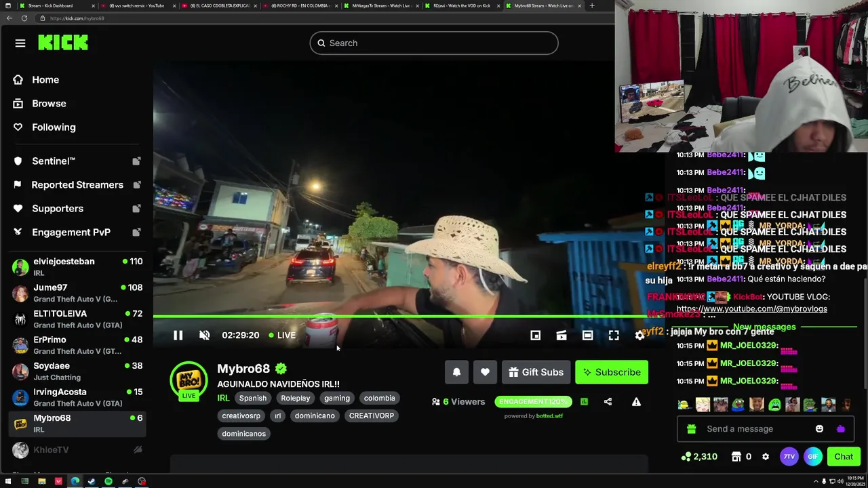Open the engagement stats chart icon
868x488 pixels.
pyautogui.click(x=584, y=402)
